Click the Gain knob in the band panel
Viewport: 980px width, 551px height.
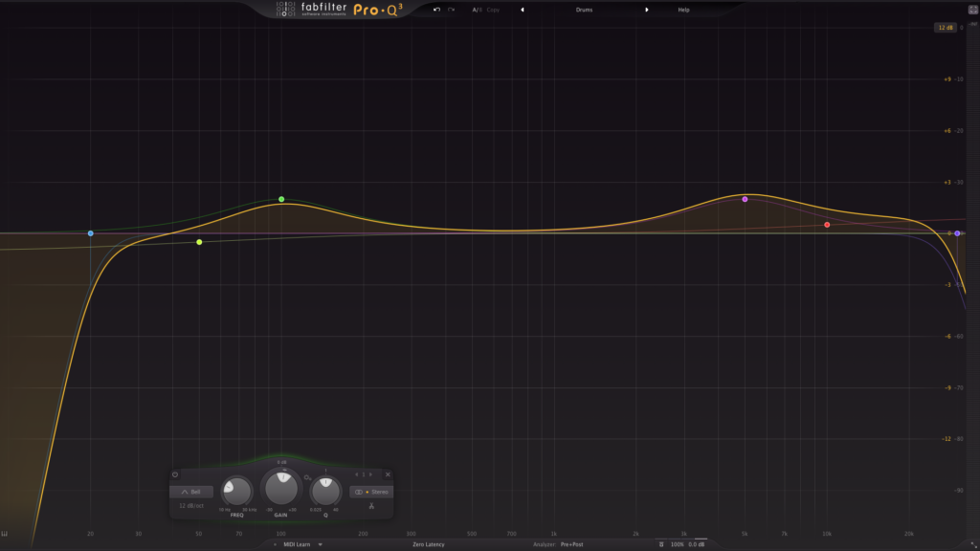tap(281, 491)
